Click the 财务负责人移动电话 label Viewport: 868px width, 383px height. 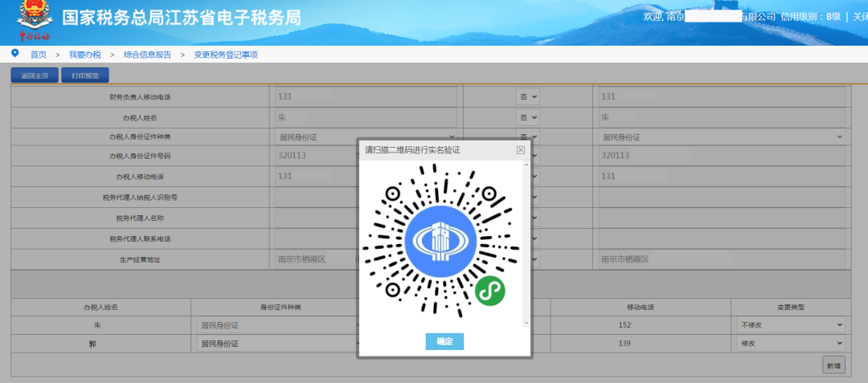pyautogui.click(x=140, y=97)
